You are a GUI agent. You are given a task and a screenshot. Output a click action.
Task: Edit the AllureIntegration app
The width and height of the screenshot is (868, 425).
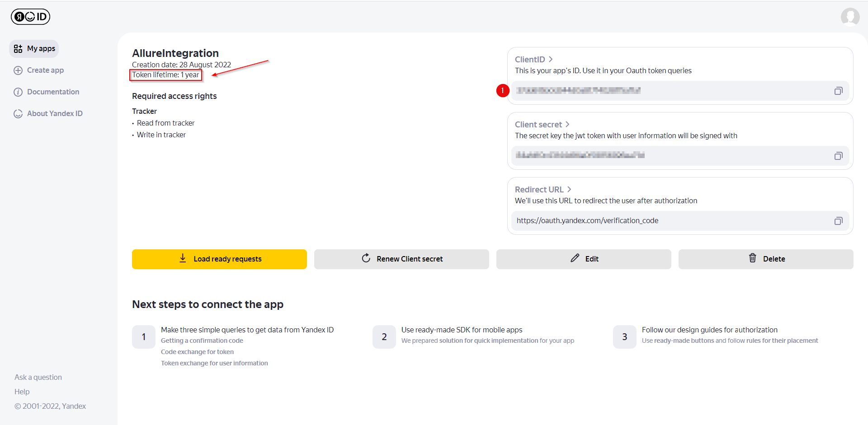tap(583, 259)
